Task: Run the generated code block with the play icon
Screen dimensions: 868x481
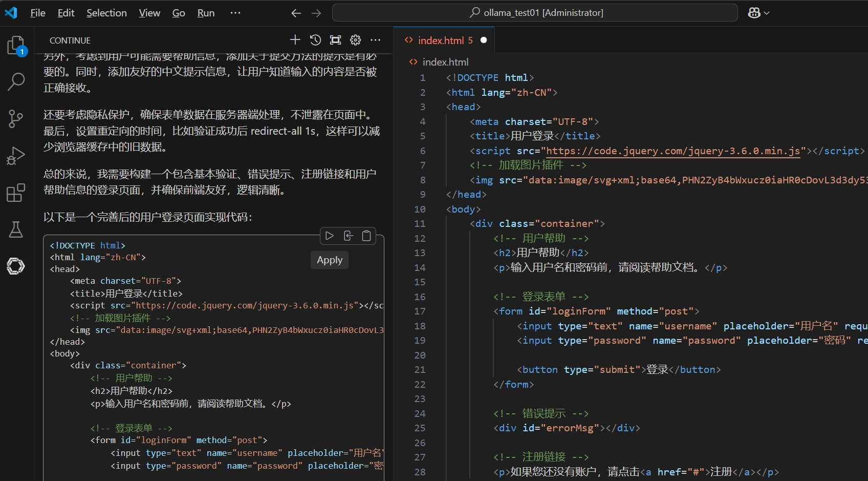Action: (x=329, y=235)
